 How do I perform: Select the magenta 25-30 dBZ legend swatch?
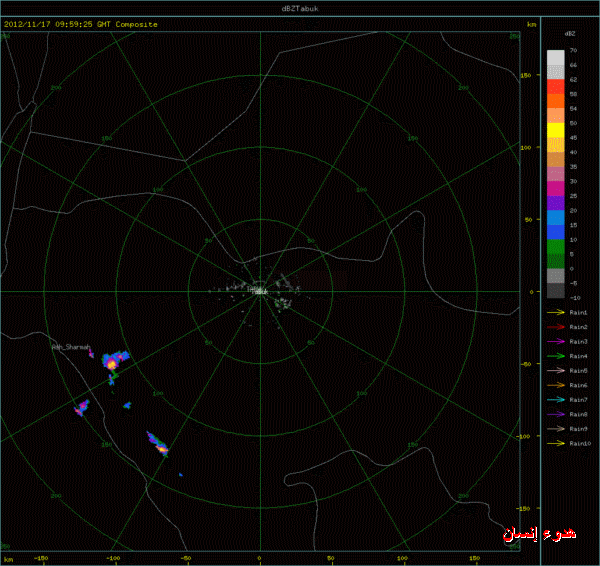point(556,188)
